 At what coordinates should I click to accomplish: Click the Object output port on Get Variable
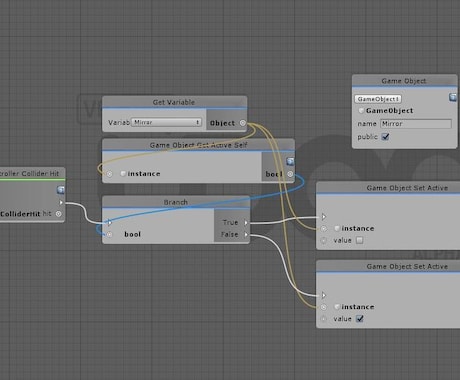[243, 123]
